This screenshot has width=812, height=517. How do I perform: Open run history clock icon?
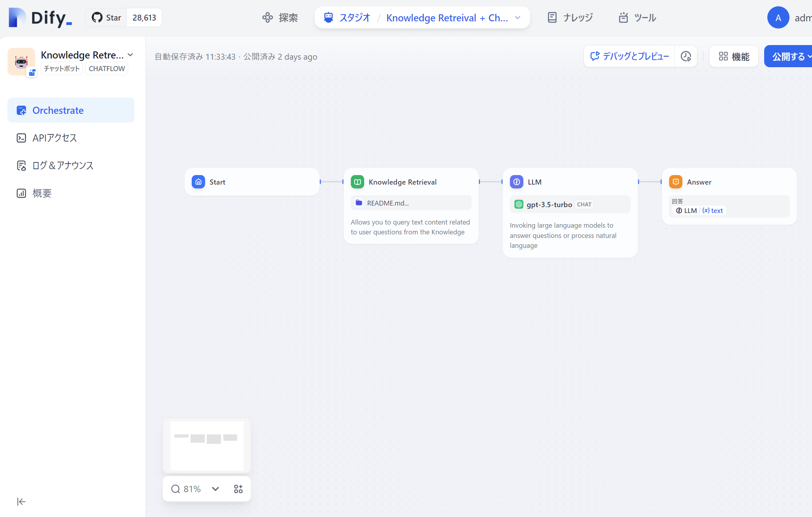pyautogui.click(x=686, y=57)
